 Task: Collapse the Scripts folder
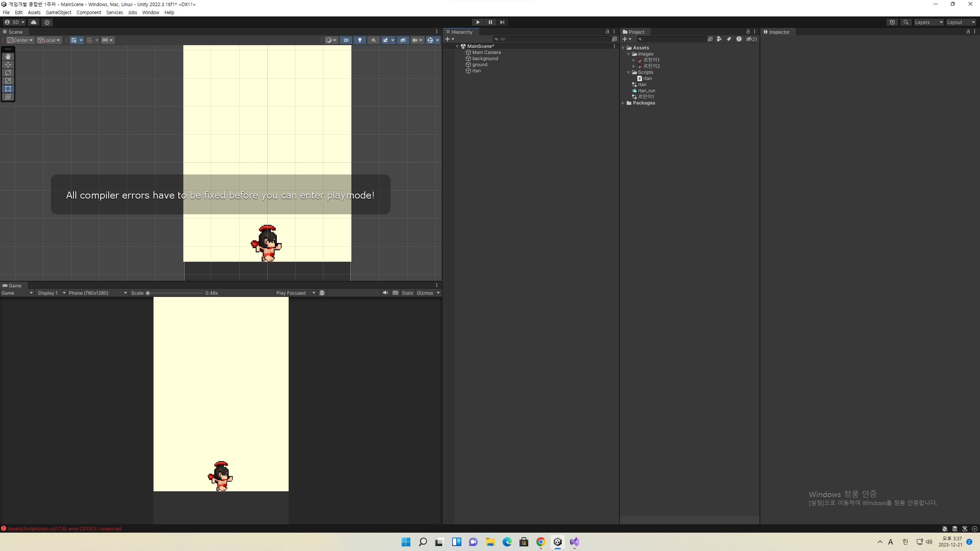(629, 72)
